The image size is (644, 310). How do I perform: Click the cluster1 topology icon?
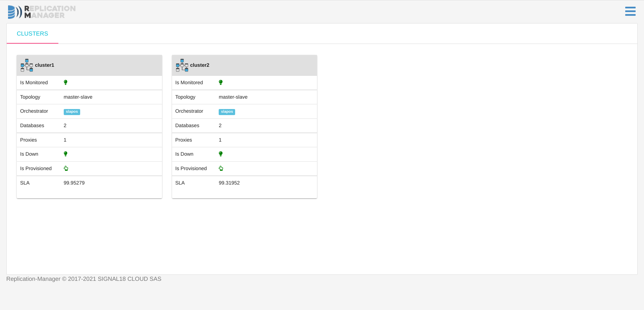(27, 65)
